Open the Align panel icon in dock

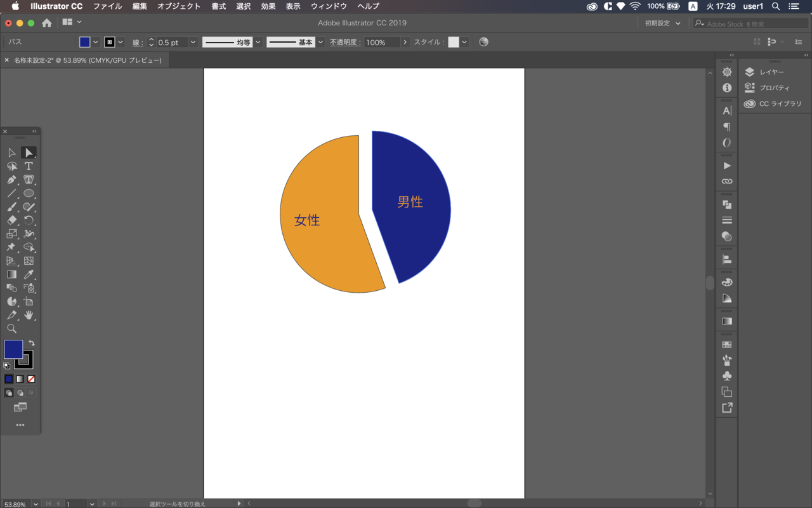click(727, 259)
